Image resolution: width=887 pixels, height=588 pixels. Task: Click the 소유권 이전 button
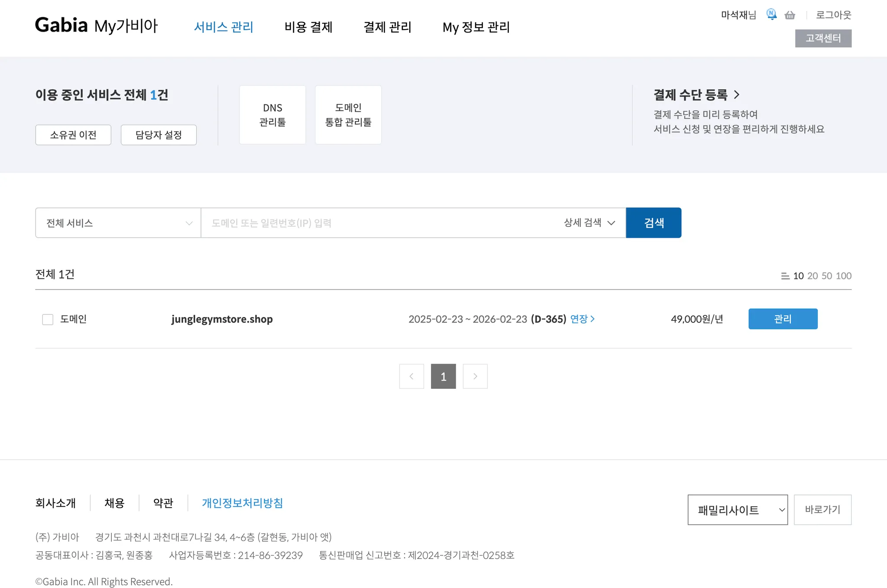(x=73, y=135)
